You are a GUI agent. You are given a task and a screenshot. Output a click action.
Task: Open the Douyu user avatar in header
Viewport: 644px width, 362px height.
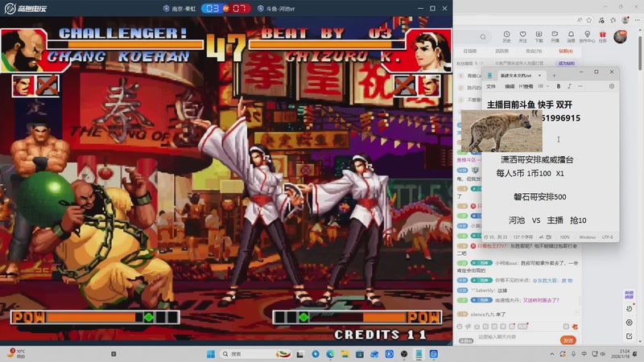[620, 36]
